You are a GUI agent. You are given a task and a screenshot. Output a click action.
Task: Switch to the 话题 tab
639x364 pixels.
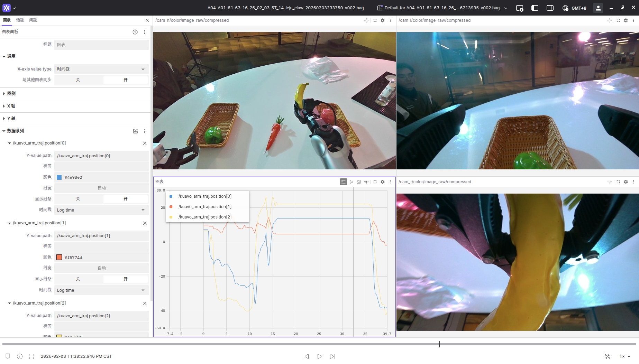20,20
